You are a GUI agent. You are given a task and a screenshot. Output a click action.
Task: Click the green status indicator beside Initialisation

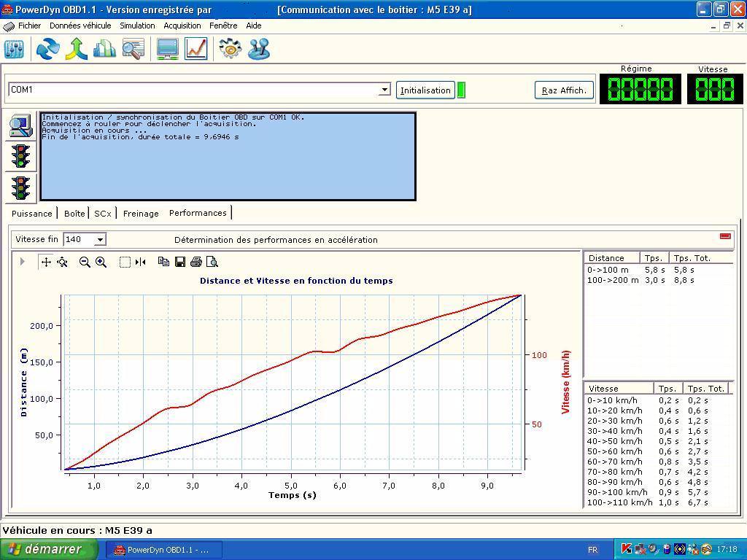click(461, 90)
